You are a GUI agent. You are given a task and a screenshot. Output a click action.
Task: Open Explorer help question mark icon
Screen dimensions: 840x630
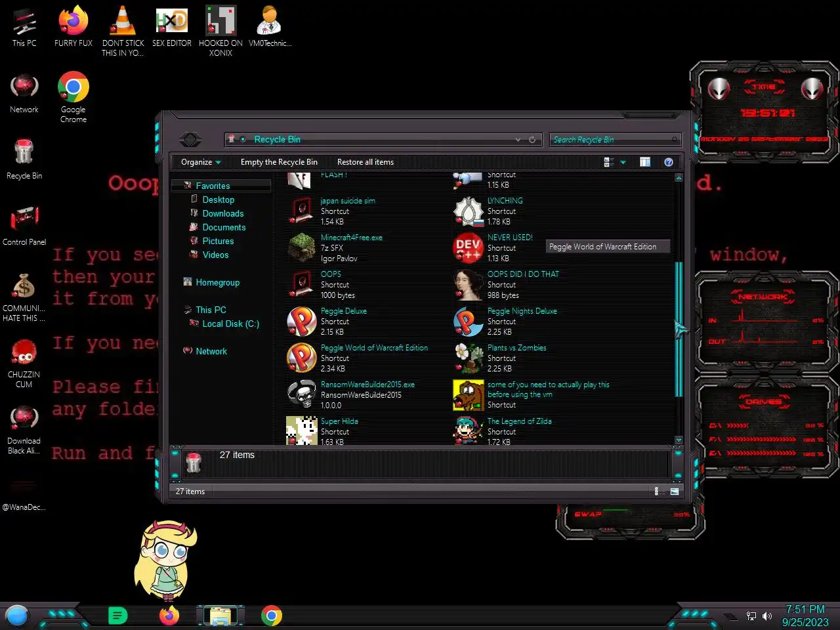click(668, 162)
